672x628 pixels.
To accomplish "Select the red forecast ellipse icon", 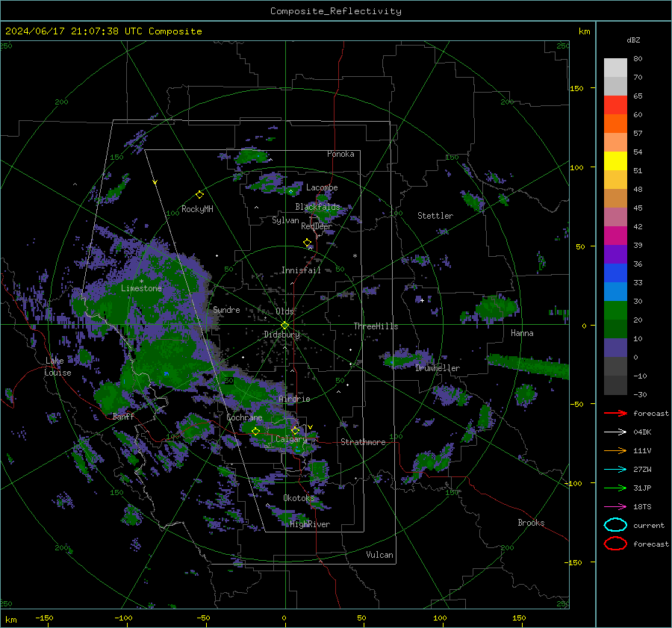I will [615, 544].
